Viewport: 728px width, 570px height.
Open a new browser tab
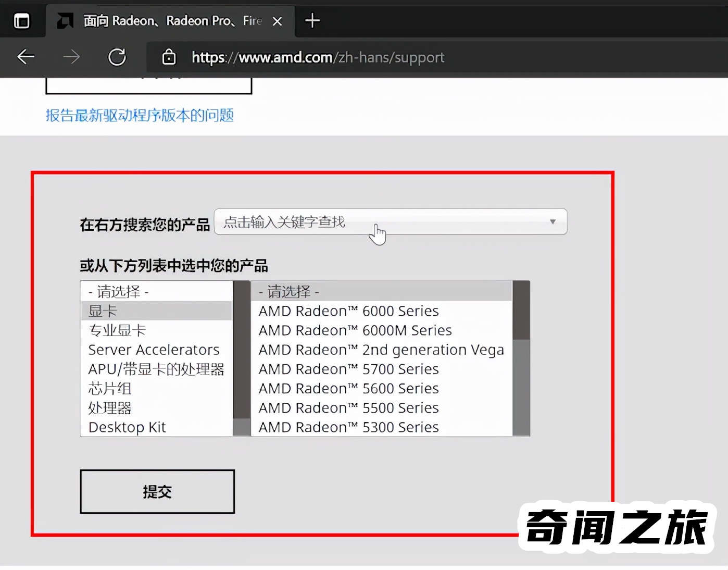tap(312, 21)
